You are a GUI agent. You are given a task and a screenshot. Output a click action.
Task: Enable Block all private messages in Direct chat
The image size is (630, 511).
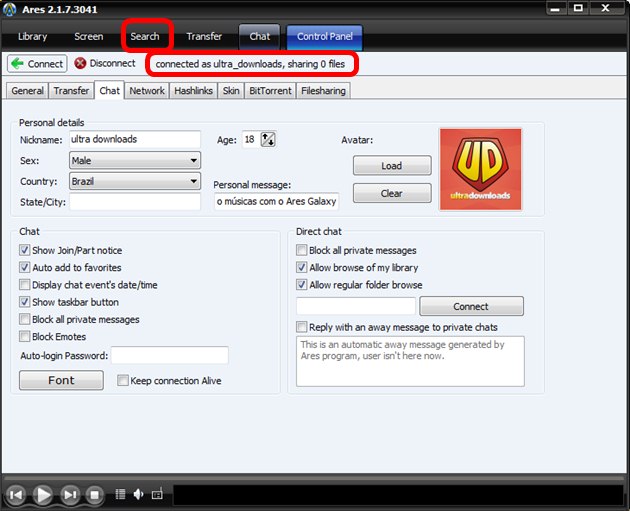tap(301, 250)
